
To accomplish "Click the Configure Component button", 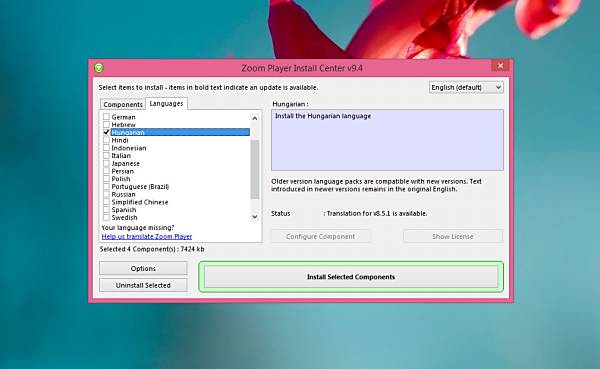I will click(320, 237).
